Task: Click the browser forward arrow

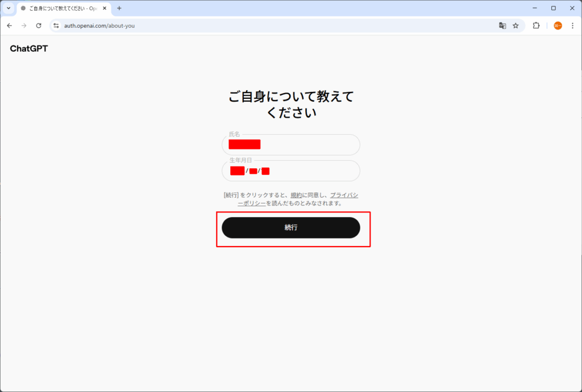Action: click(x=24, y=26)
